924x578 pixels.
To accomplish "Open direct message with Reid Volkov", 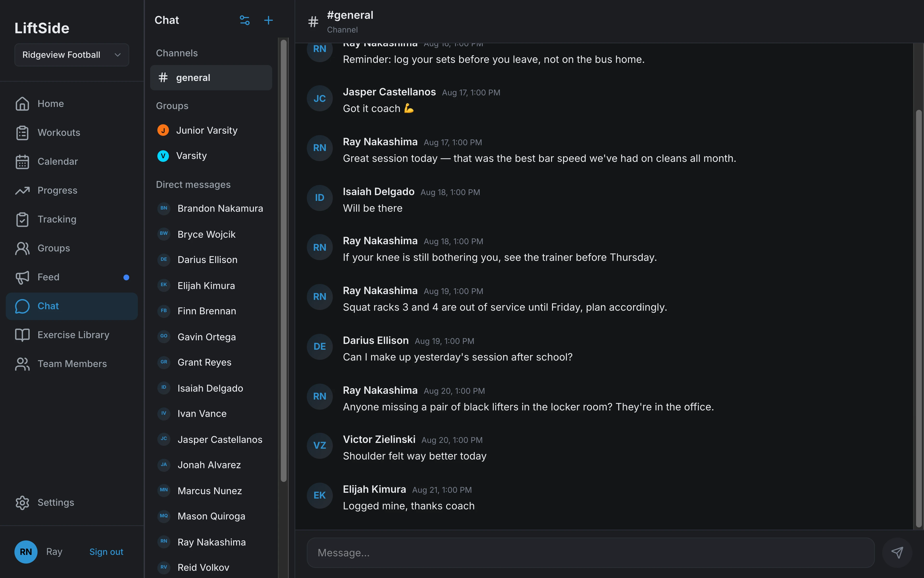I will click(211, 567).
